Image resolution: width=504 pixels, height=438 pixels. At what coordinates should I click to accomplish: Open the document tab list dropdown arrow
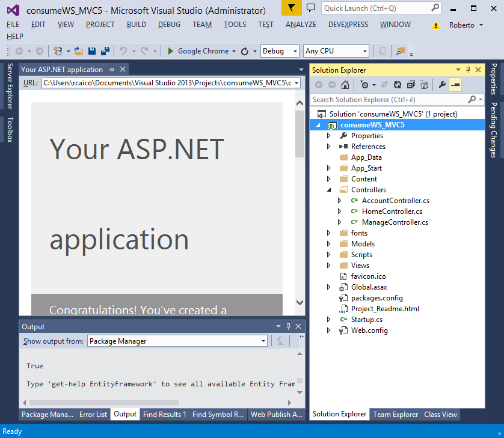[301, 70]
